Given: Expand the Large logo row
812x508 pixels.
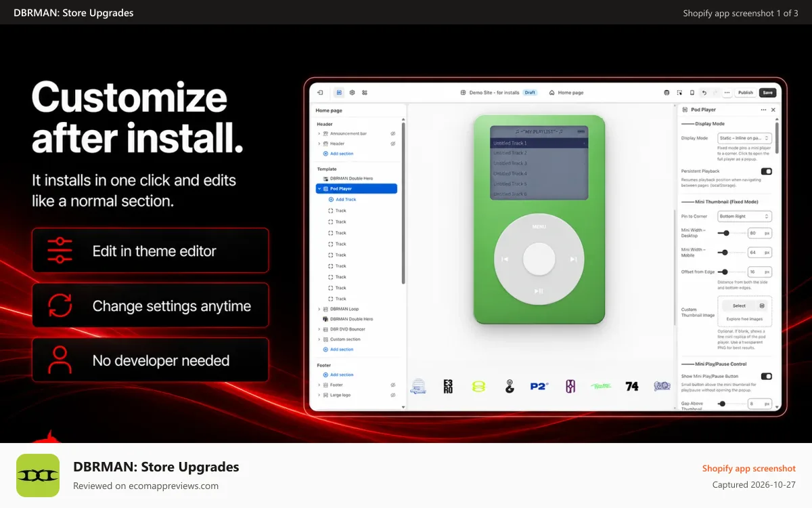Looking at the screenshot, I should tap(319, 395).
